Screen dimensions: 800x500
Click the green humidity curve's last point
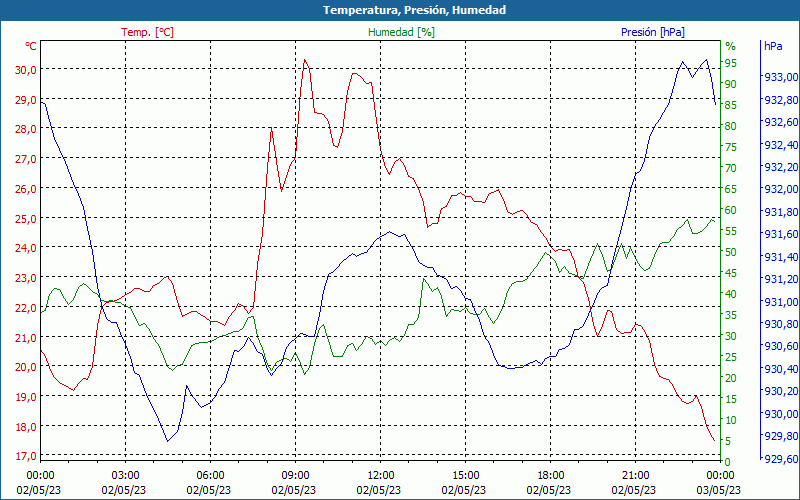tap(715, 222)
